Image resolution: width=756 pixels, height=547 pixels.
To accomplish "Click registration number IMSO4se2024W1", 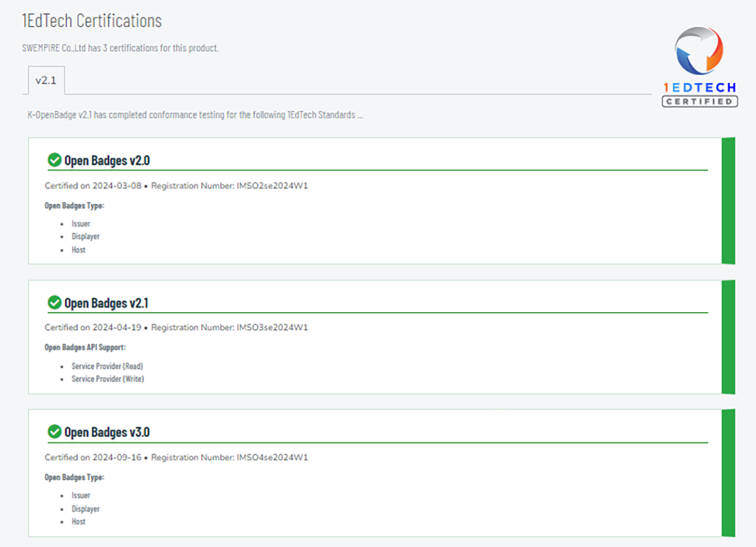I will pyautogui.click(x=272, y=457).
